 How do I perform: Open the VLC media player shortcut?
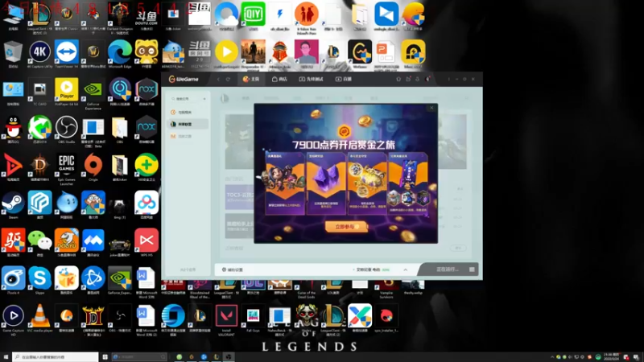39,318
